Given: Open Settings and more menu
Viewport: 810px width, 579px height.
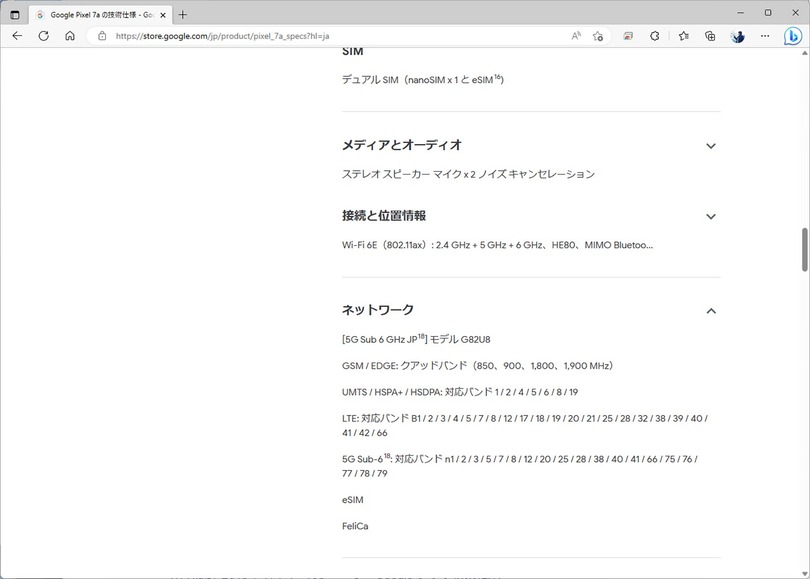Looking at the screenshot, I should tap(765, 36).
